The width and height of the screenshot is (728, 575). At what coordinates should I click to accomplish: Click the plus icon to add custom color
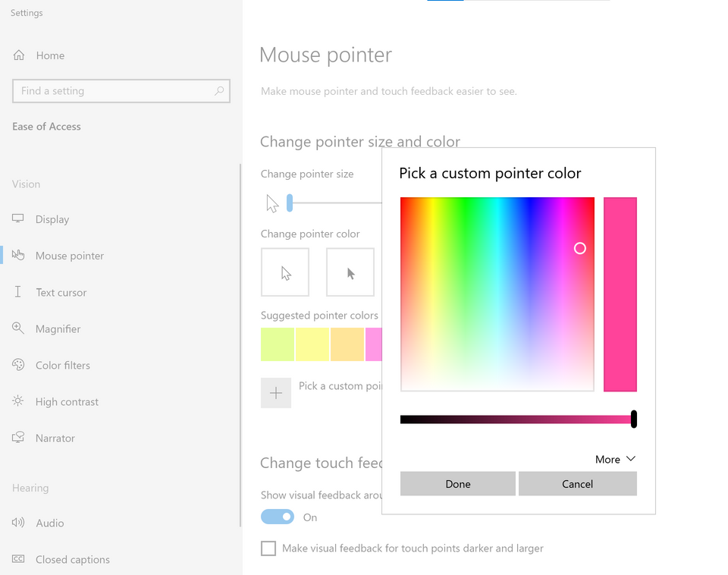pyautogui.click(x=276, y=393)
